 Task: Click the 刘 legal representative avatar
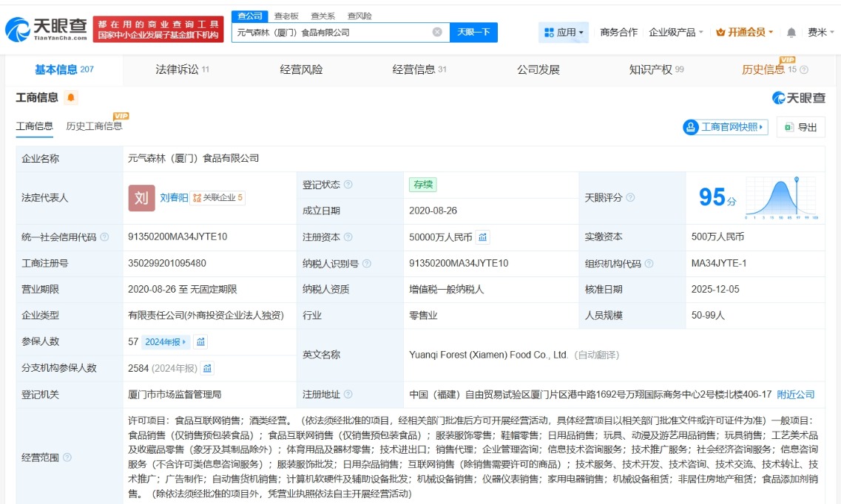[141, 198]
